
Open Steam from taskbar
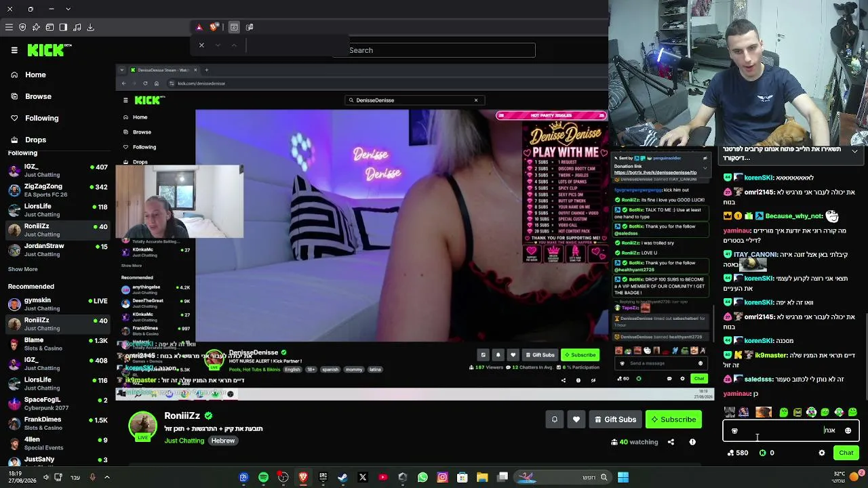tap(343, 478)
